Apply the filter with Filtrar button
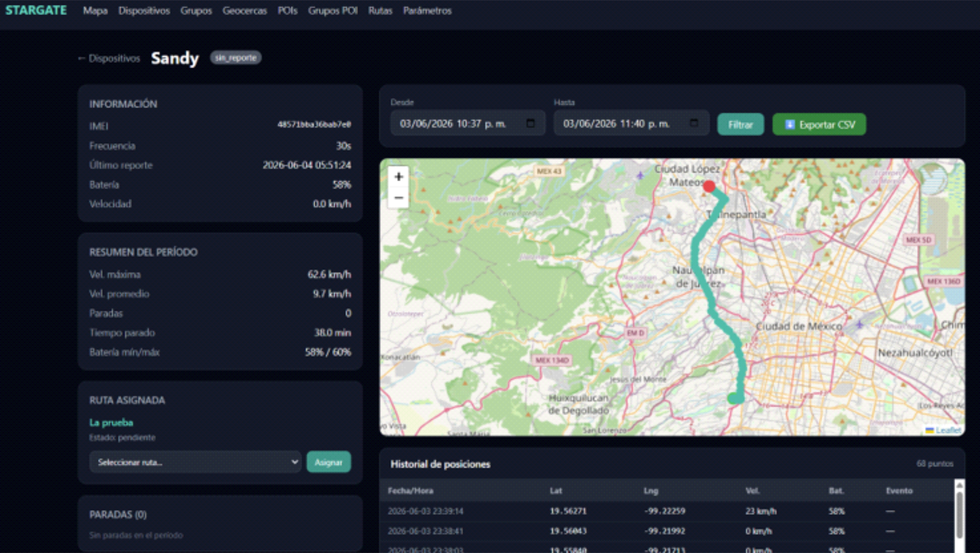This screenshot has width=980, height=553. pos(741,124)
